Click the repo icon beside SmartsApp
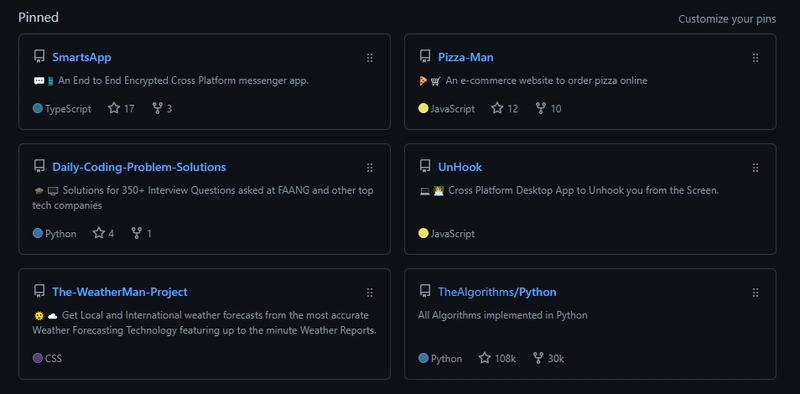This screenshot has height=394, width=800. (x=39, y=57)
